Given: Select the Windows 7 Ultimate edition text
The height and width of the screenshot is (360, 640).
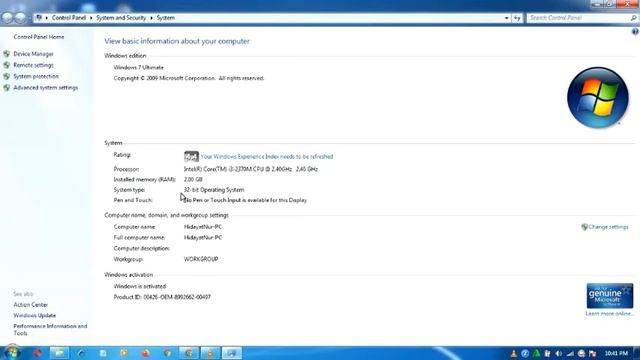Looking at the screenshot, I should pyautogui.click(x=139, y=67).
